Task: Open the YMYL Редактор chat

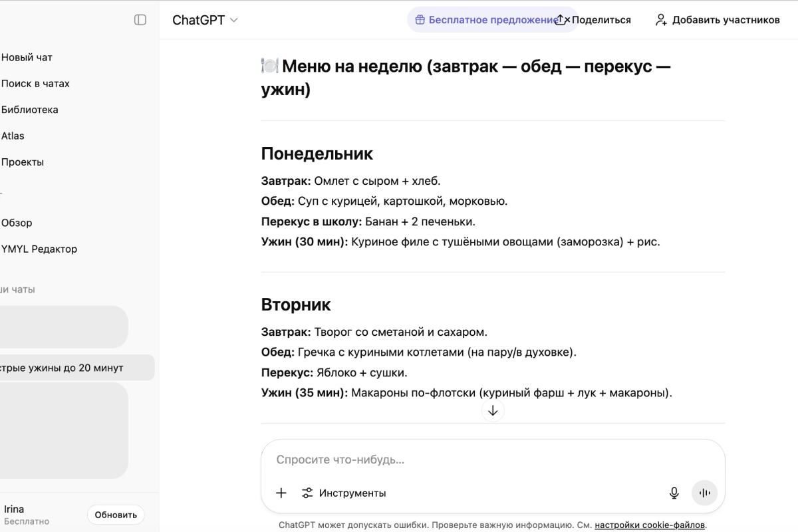Action: (x=41, y=249)
